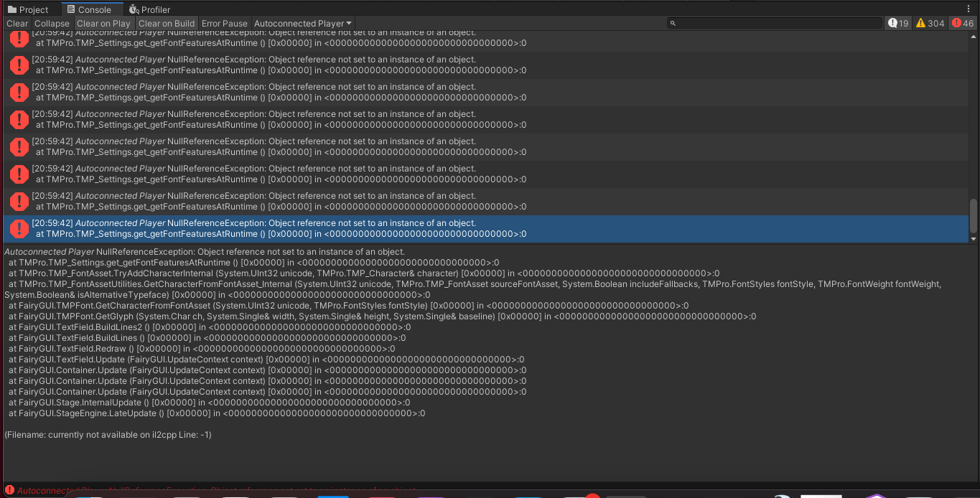Select the TMPro.TMP_Settings stack trace line
Viewport: 980px width, 498px height.
pyautogui.click(x=253, y=263)
